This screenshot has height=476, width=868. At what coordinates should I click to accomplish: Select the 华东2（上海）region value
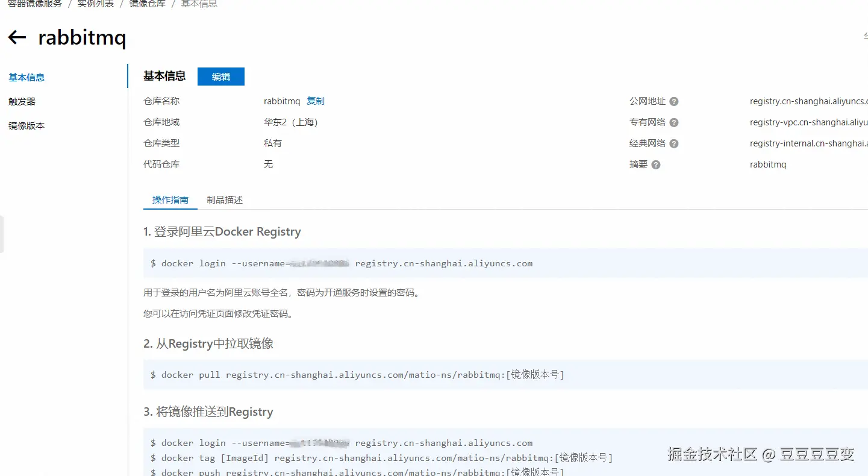tap(291, 122)
